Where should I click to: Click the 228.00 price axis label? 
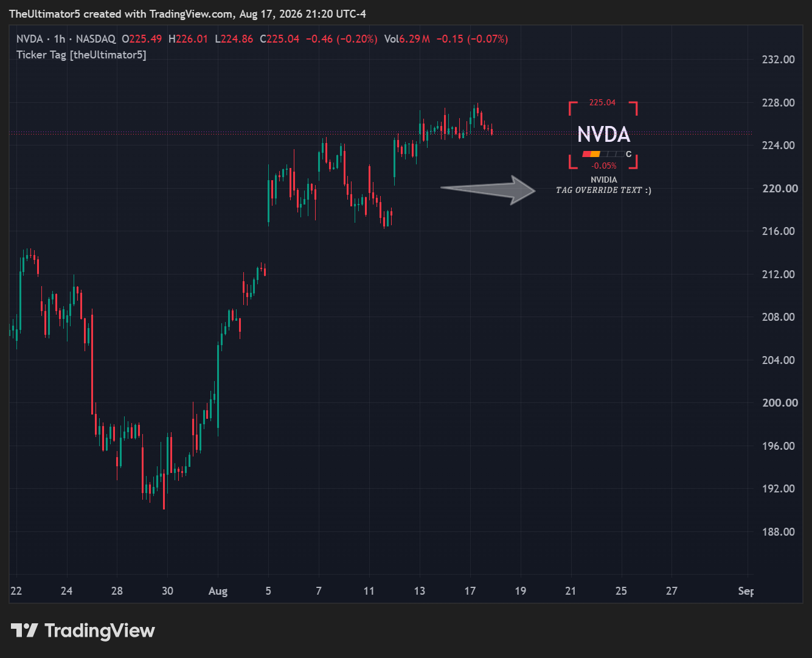pos(779,102)
